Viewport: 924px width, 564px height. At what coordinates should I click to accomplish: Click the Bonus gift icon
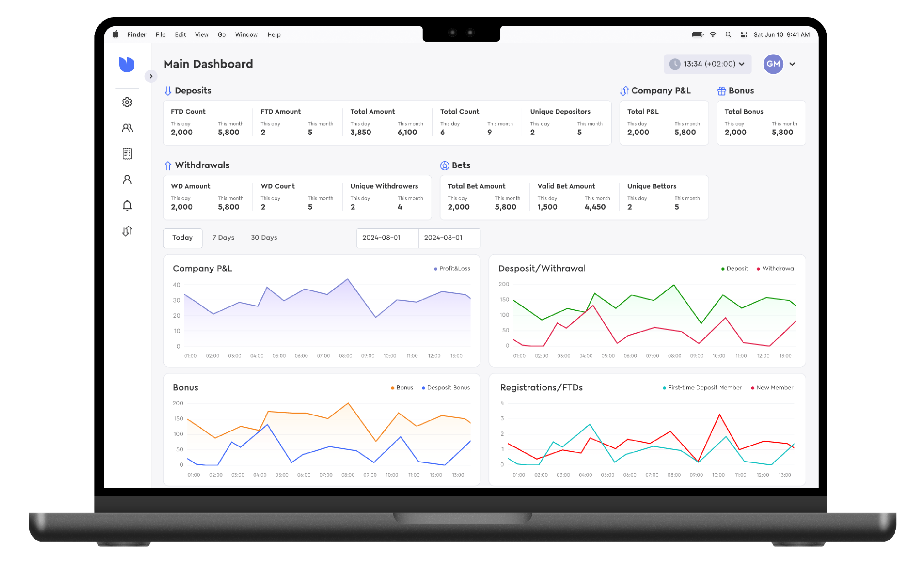click(722, 91)
